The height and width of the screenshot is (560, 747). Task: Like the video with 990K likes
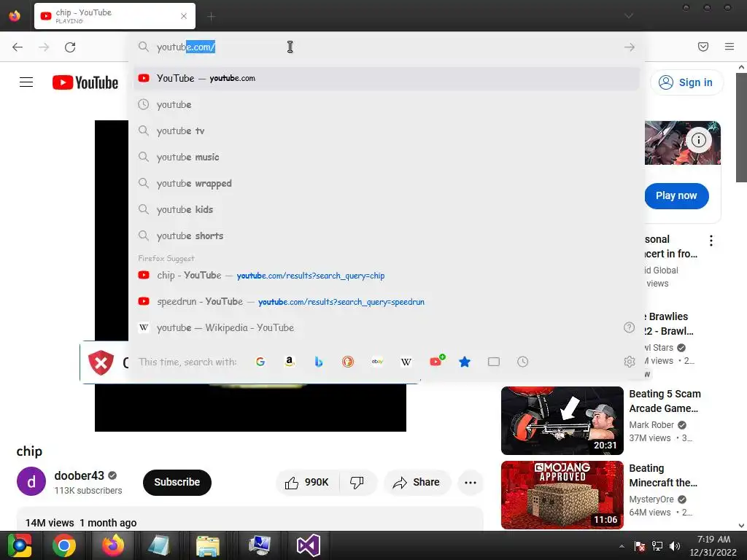tap(307, 483)
